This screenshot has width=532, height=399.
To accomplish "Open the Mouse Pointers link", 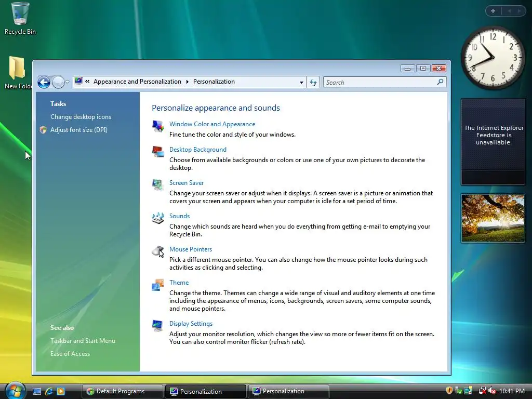I will coord(191,249).
